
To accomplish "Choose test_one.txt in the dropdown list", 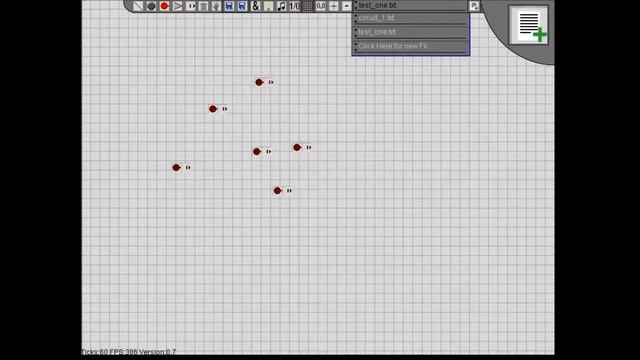I will [410, 32].
